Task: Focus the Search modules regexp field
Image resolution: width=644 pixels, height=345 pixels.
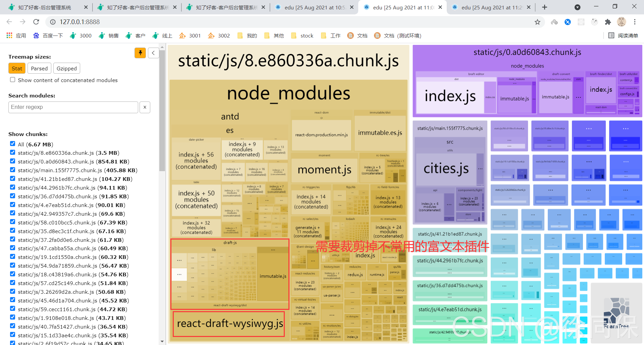Action: pyautogui.click(x=73, y=107)
